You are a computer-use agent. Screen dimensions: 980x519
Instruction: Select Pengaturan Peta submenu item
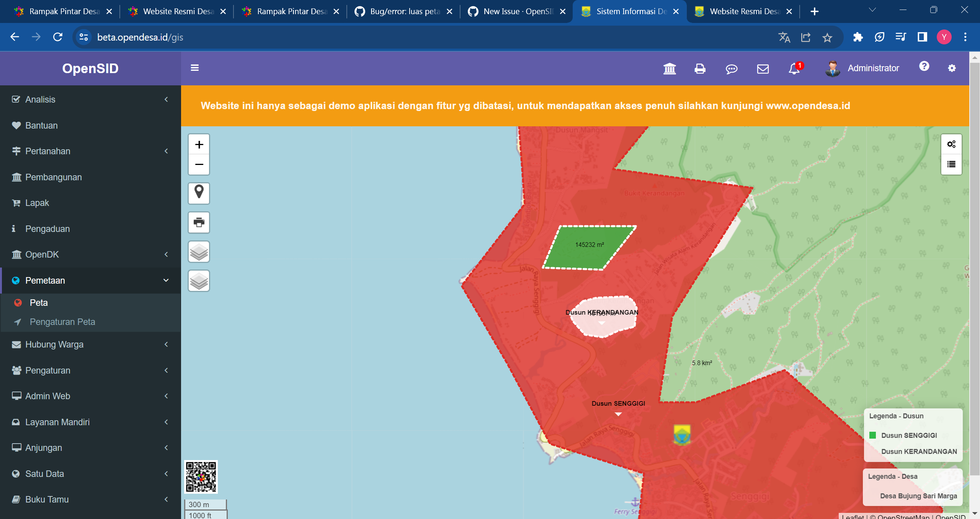[x=62, y=322]
